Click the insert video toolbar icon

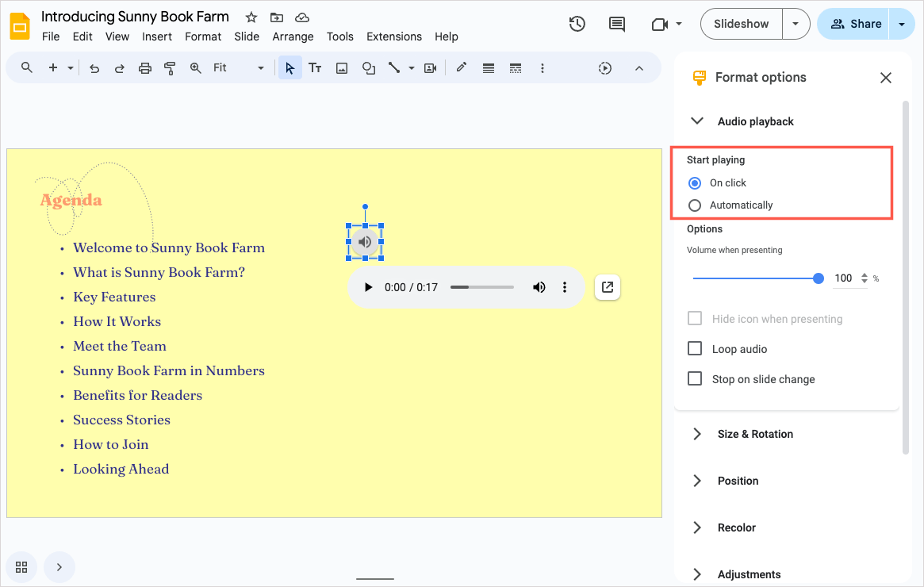(431, 68)
